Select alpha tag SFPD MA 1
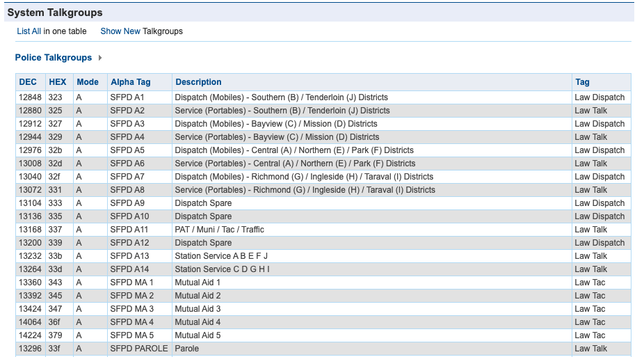The width and height of the screenshot is (644, 357). click(x=131, y=283)
